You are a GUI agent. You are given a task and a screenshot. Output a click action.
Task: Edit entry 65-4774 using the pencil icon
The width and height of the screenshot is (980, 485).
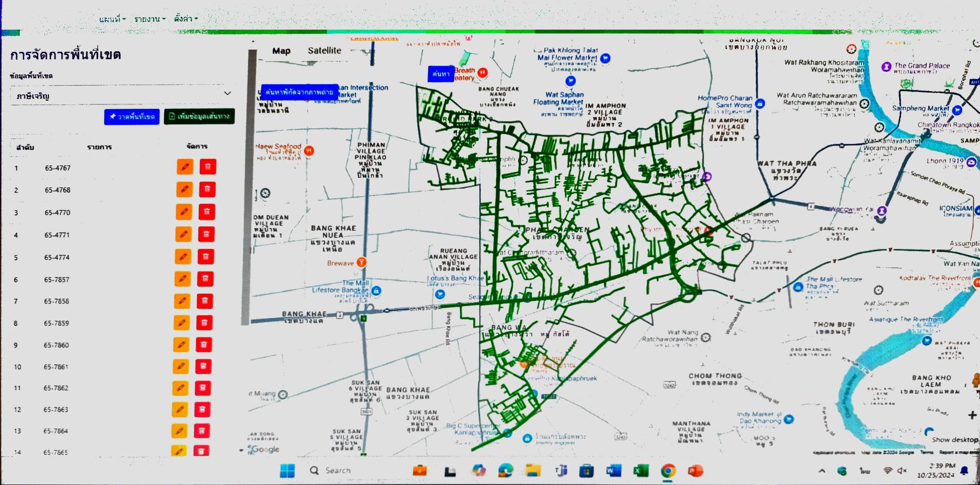[183, 257]
